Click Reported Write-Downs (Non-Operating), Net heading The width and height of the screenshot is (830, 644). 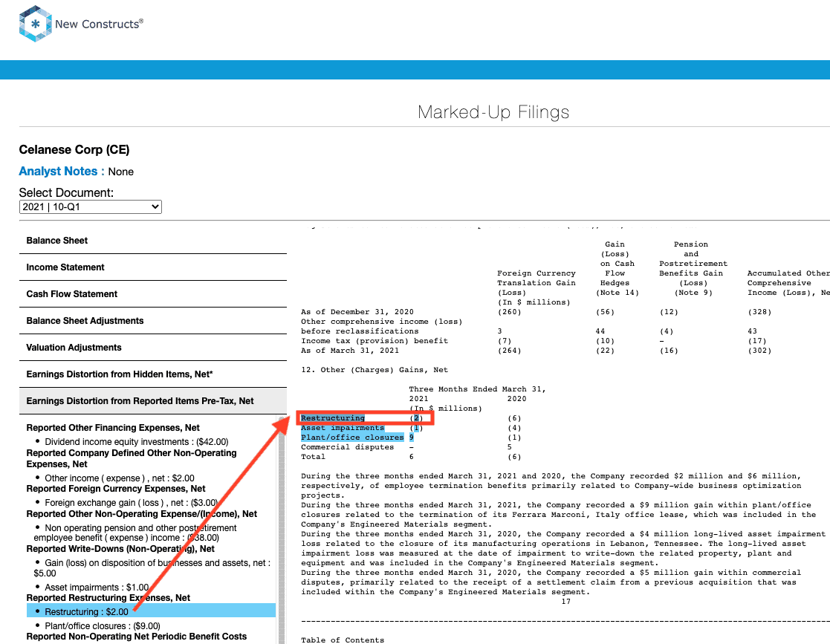point(120,549)
